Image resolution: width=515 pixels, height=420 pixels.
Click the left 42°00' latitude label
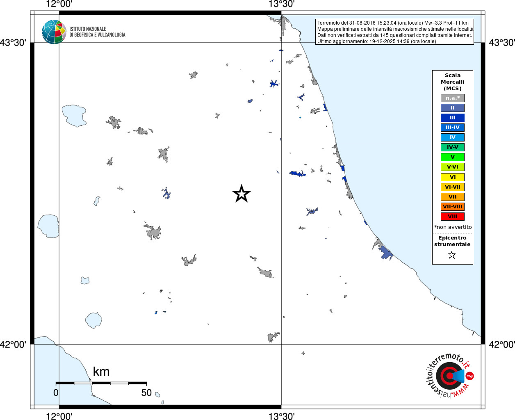coord(13,345)
